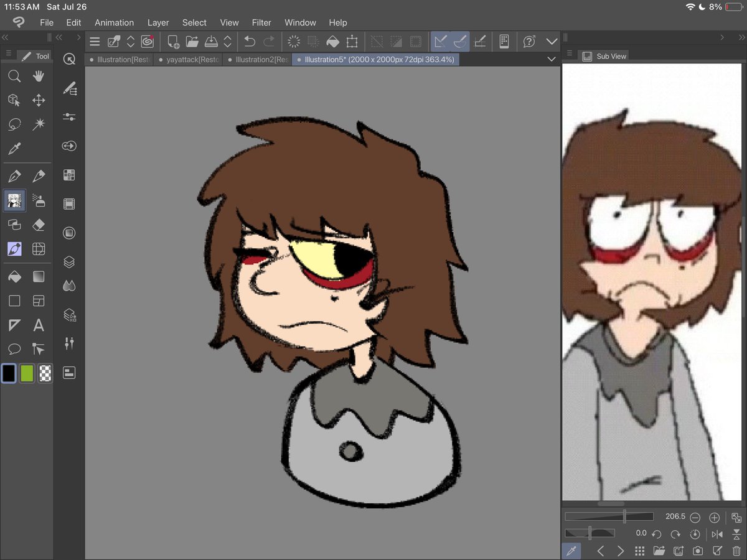Select the Move layer tool
The image size is (747, 560).
(39, 100)
